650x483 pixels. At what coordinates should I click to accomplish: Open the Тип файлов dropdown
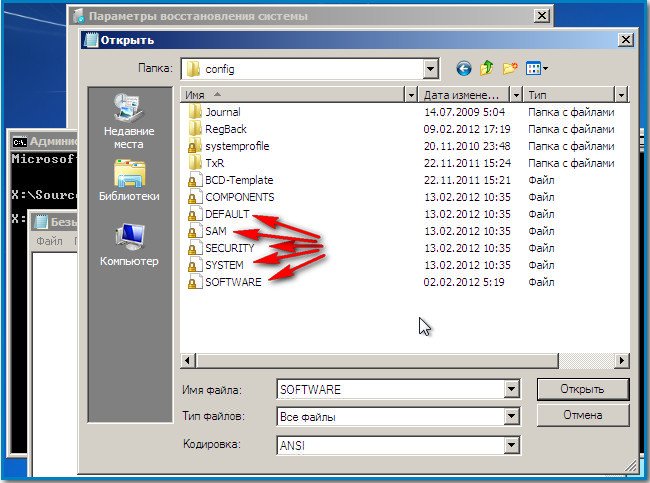coord(512,416)
